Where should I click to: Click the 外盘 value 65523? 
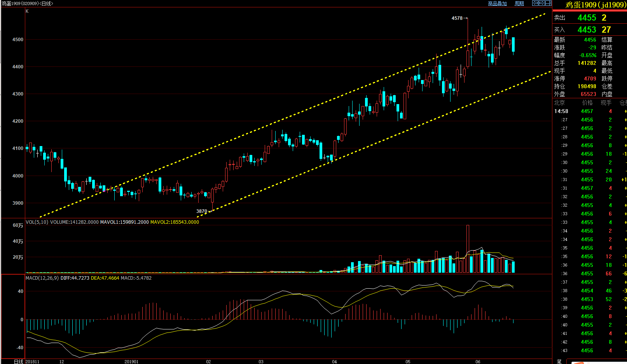point(589,94)
